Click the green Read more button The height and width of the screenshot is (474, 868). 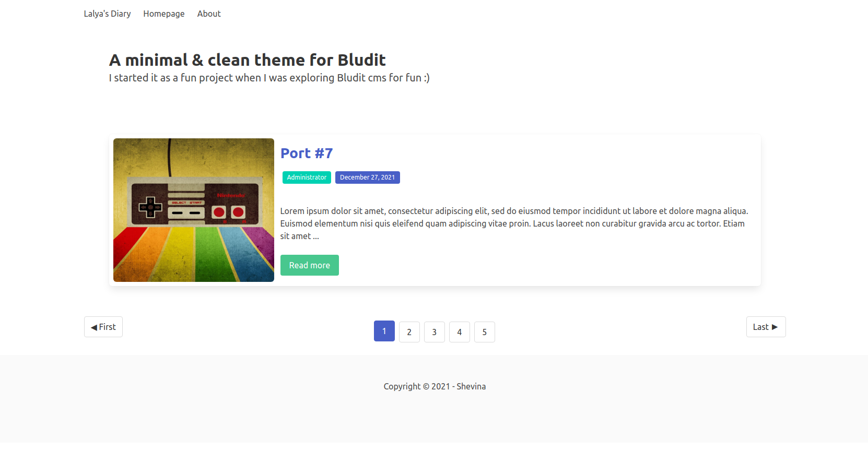point(310,265)
